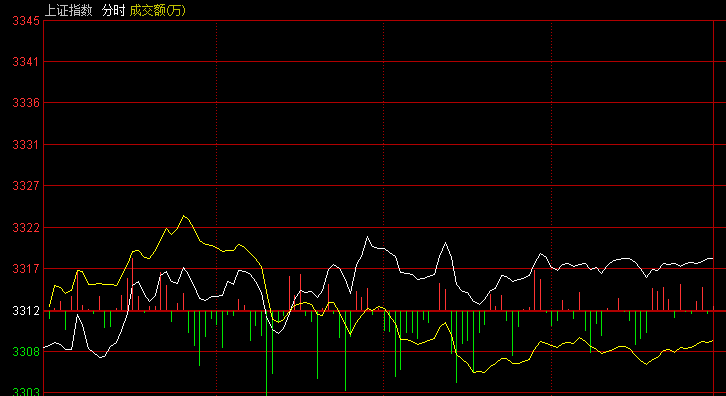
Task: Click the 3345 price axis label
Action: (x=25, y=21)
